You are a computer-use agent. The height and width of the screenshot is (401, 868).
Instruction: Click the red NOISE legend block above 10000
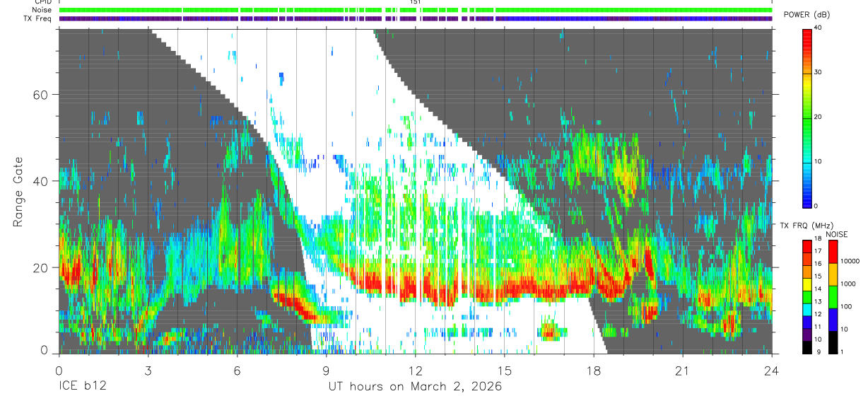point(833,252)
